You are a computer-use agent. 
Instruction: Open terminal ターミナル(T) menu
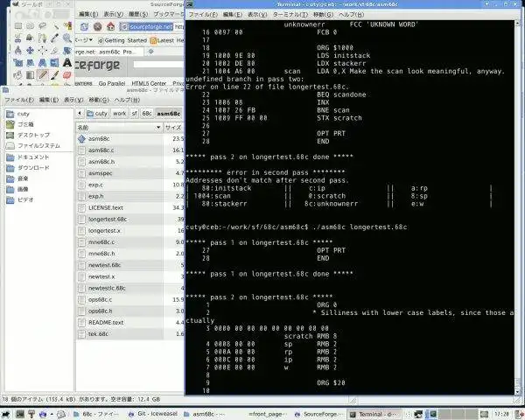pos(290,15)
